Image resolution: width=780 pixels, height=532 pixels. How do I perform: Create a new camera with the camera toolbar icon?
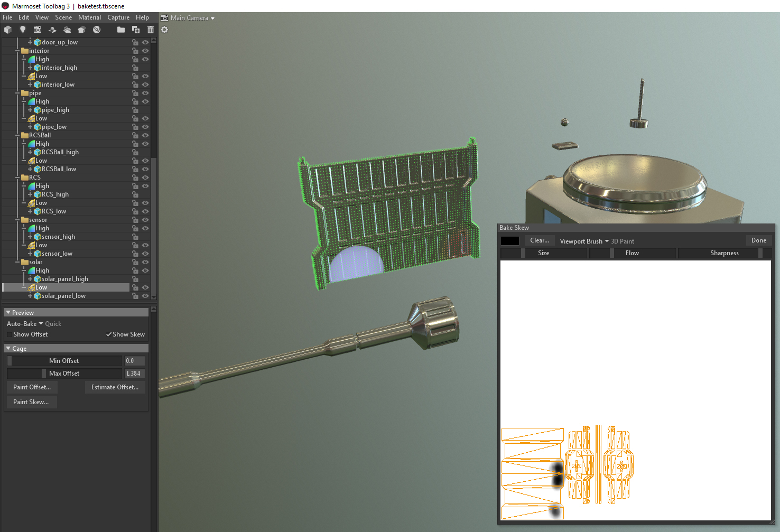37,30
